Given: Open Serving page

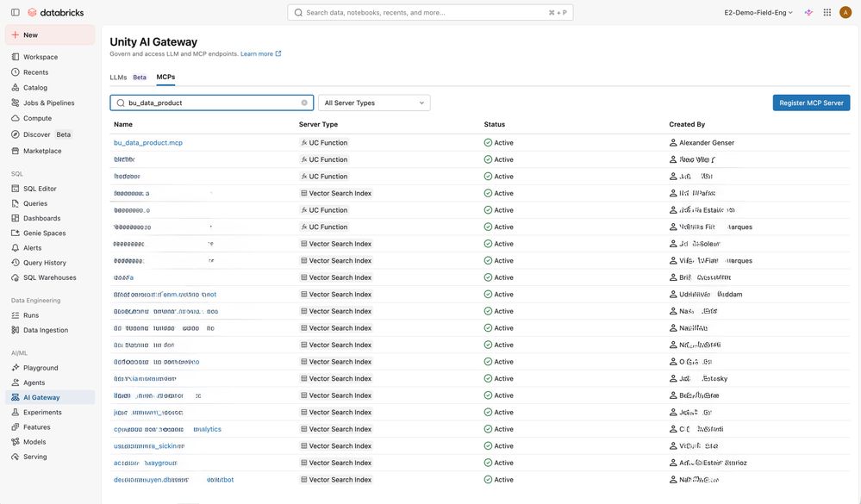Looking at the screenshot, I should (34, 457).
